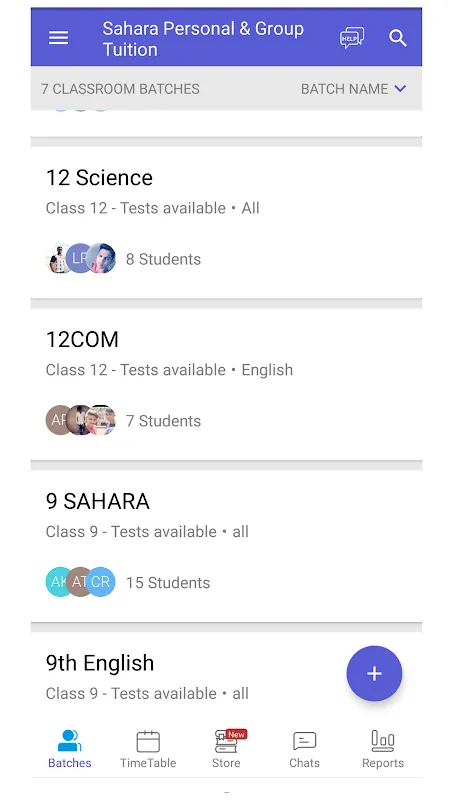Open the 9 SAHARA batch

coord(226,546)
